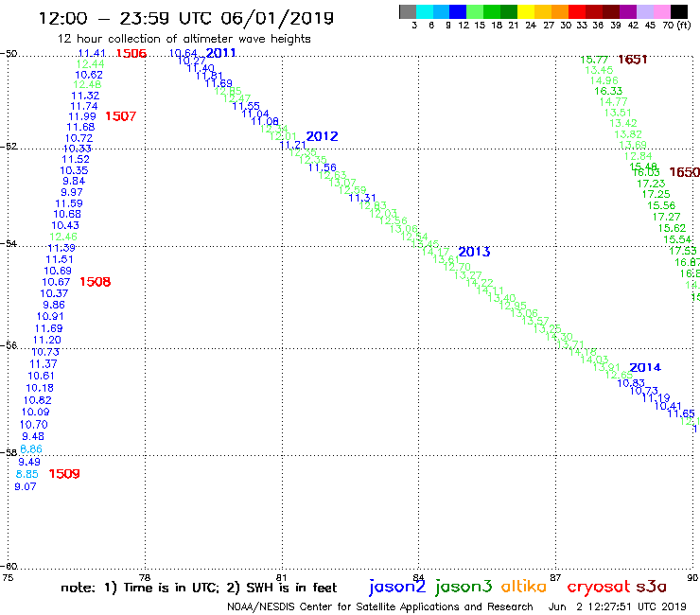
Task: Click the gray swatch in the color scale
Action: pyautogui.click(x=408, y=11)
